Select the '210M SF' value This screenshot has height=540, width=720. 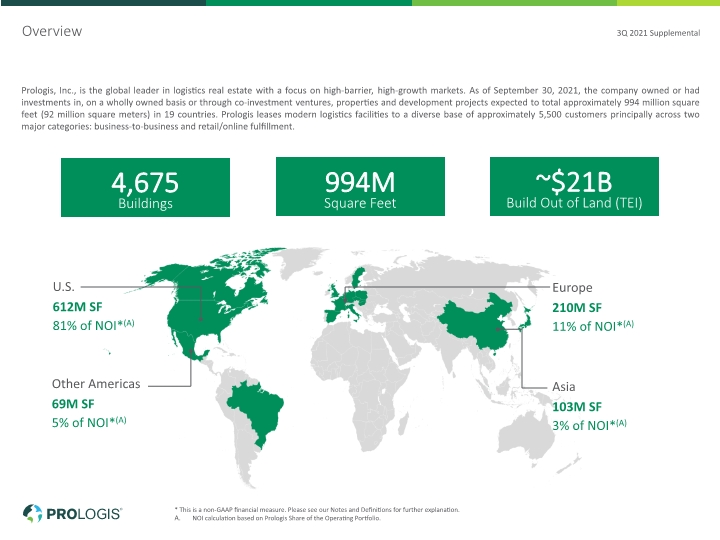[577, 308]
